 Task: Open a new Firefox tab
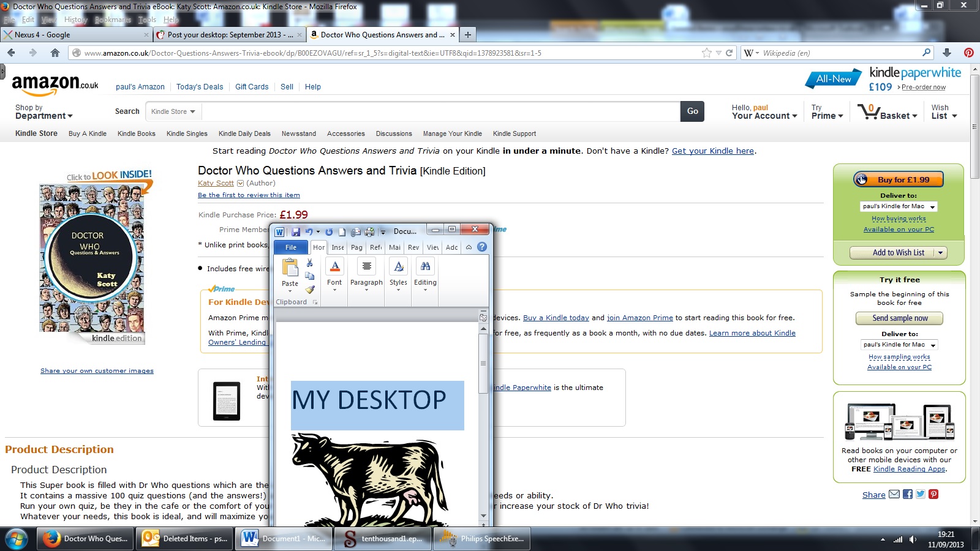[467, 35]
